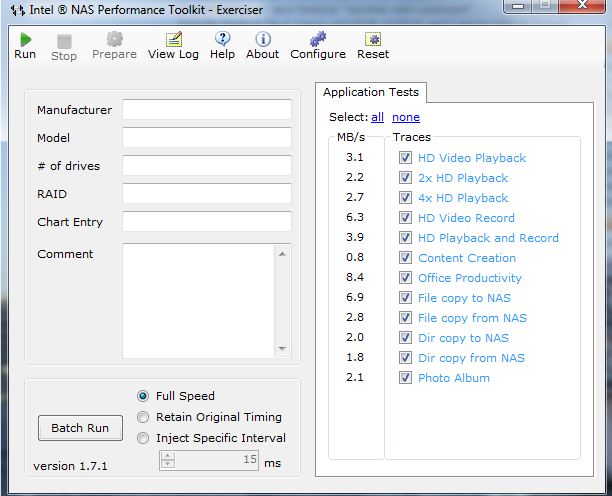Focus the RAID input field

pyautogui.click(x=207, y=194)
